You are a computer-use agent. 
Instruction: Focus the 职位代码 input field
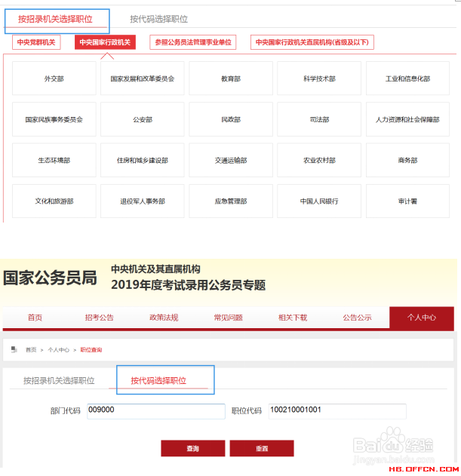(x=337, y=411)
